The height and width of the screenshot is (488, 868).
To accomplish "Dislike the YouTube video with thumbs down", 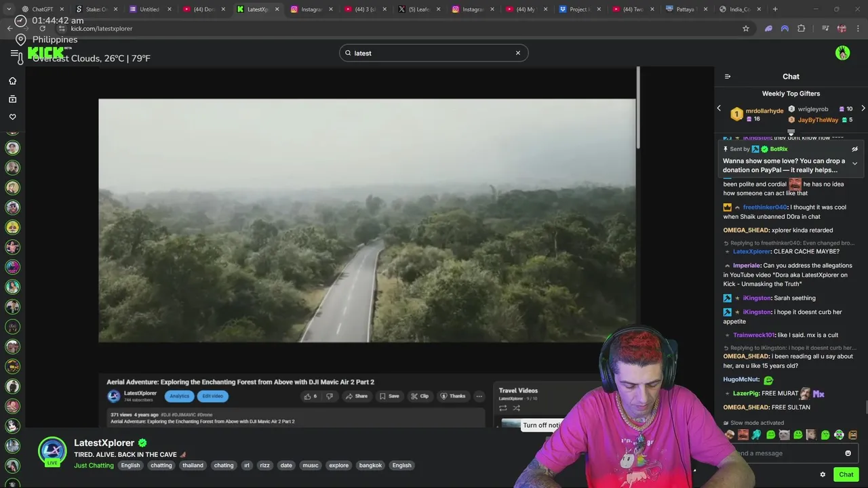I will (330, 396).
